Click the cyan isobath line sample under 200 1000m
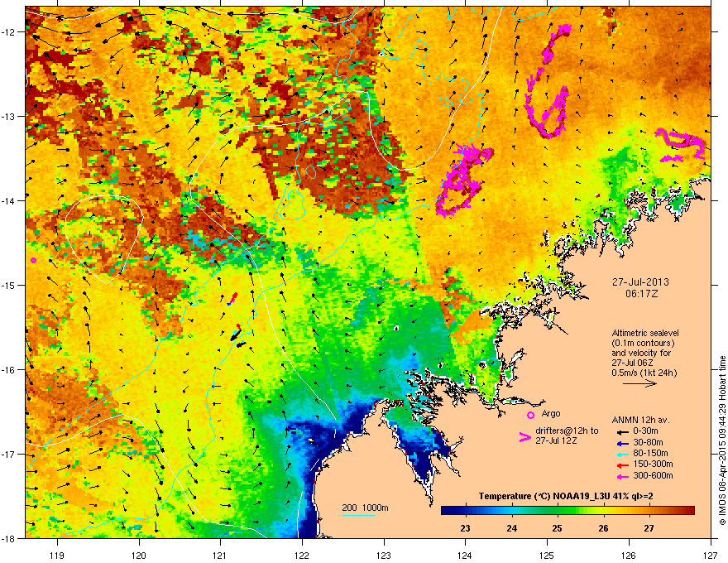728x563 pixels. click(x=359, y=515)
